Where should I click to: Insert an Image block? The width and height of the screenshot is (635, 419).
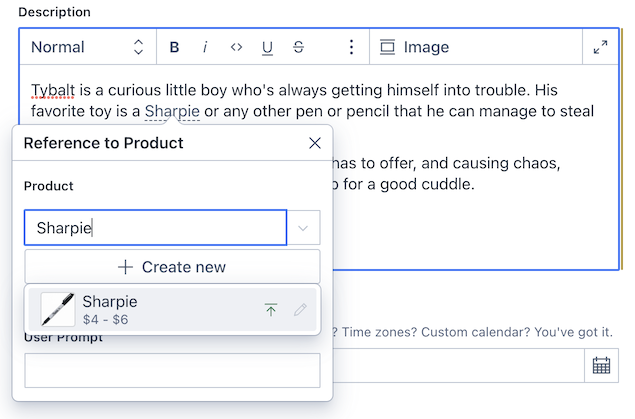point(414,47)
